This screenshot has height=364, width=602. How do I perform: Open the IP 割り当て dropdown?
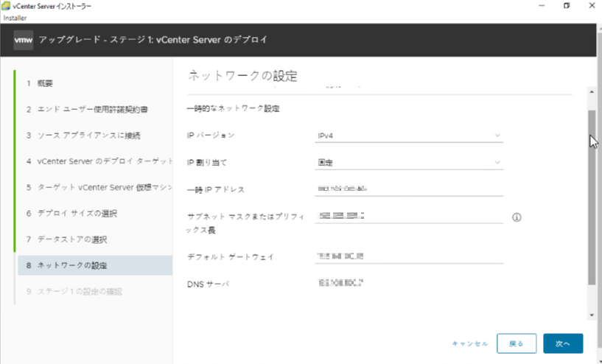408,162
